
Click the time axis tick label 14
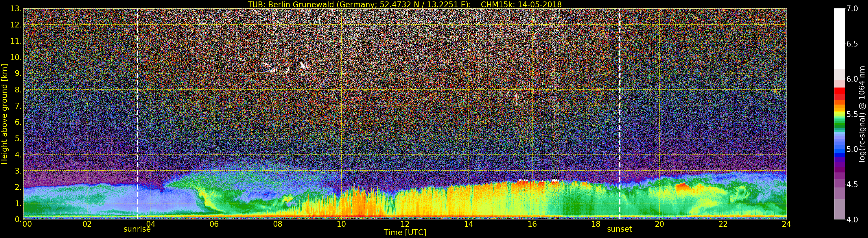[469, 224]
